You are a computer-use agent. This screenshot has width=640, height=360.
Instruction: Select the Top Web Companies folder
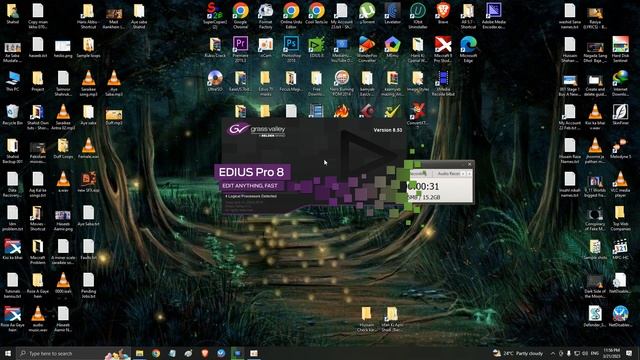pos(620,218)
